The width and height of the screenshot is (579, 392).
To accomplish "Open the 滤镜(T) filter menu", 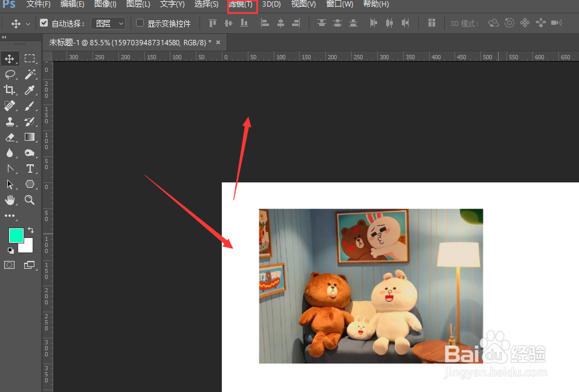I will [241, 4].
